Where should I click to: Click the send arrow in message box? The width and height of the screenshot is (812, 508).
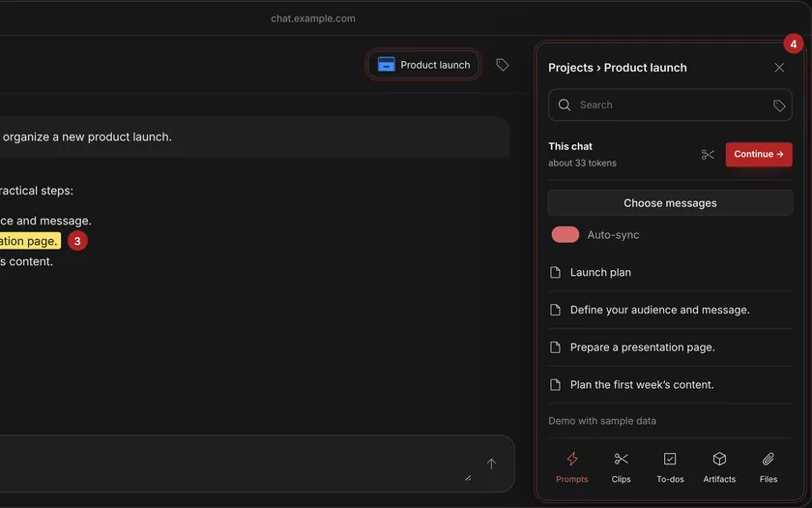(491, 463)
